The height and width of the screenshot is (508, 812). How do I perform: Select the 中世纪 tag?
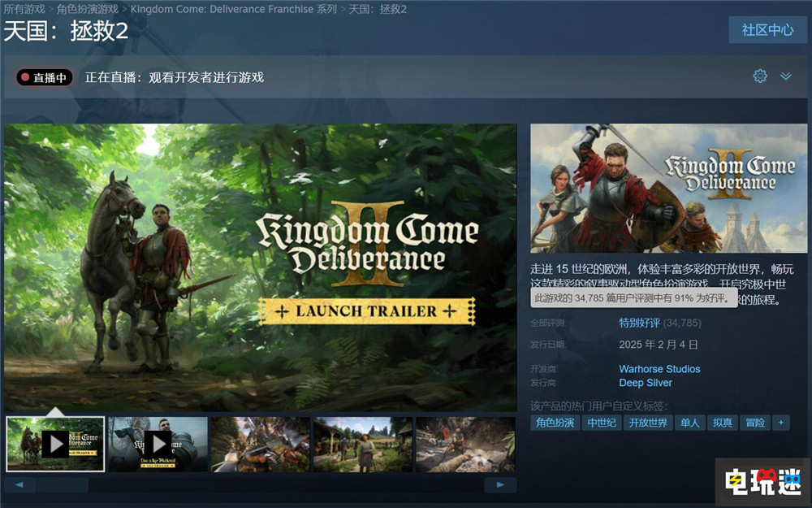[602, 423]
